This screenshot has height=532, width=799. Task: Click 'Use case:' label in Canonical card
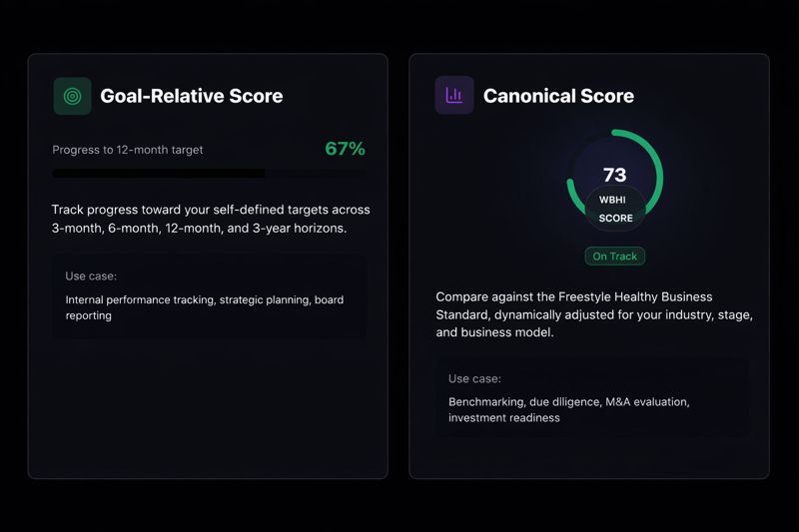coord(474,379)
